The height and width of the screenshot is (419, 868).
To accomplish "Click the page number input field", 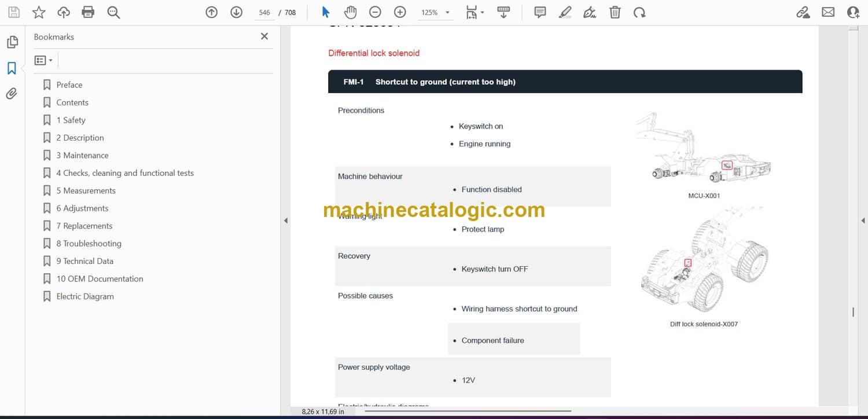I will click(264, 12).
